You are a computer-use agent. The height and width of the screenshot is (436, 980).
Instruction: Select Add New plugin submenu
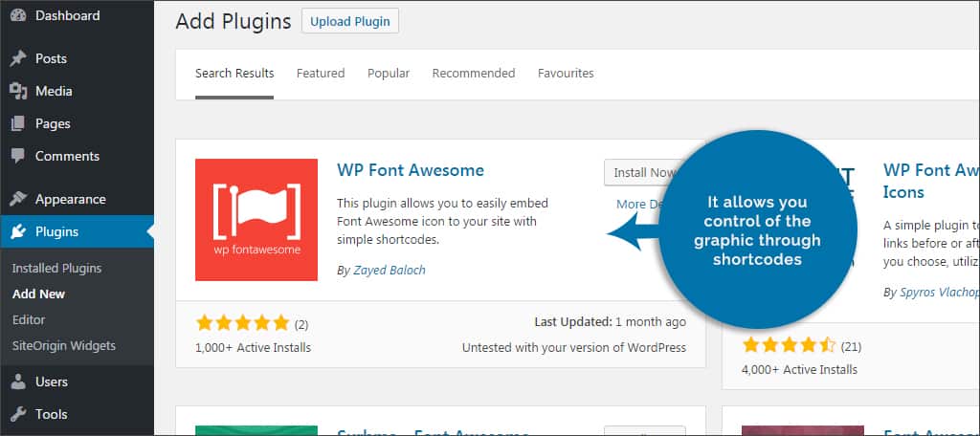[38, 294]
